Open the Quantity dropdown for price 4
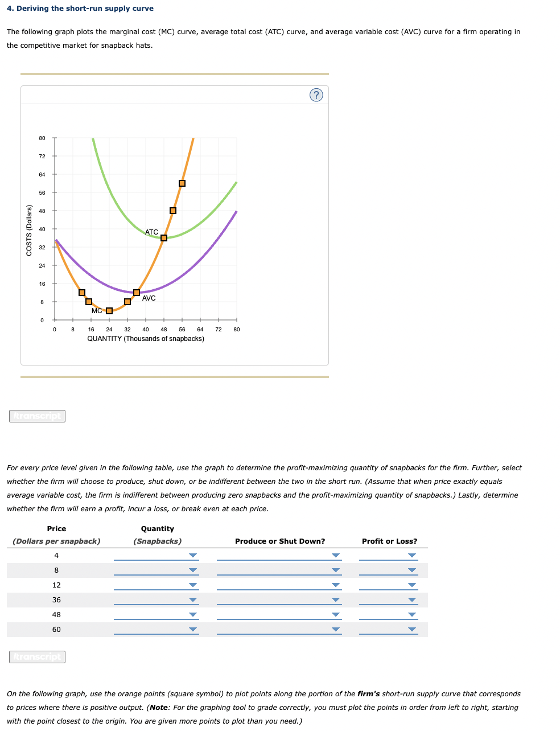The height and width of the screenshot is (731, 560). pos(192,555)
